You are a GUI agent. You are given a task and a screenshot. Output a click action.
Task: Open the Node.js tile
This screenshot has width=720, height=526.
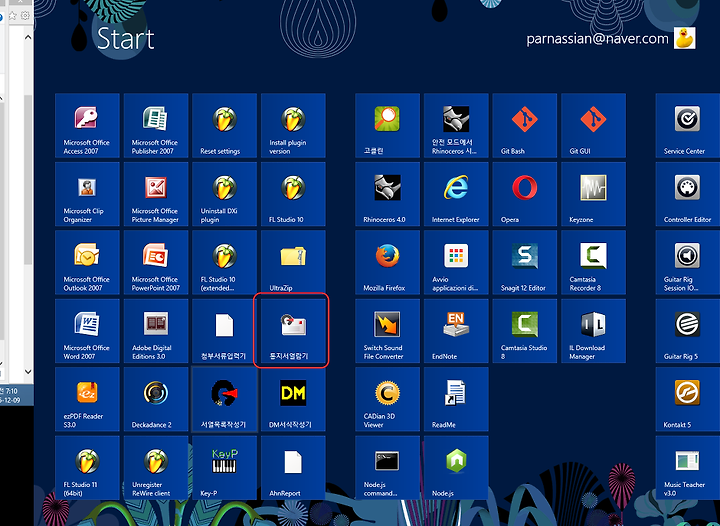click(456, 467)
